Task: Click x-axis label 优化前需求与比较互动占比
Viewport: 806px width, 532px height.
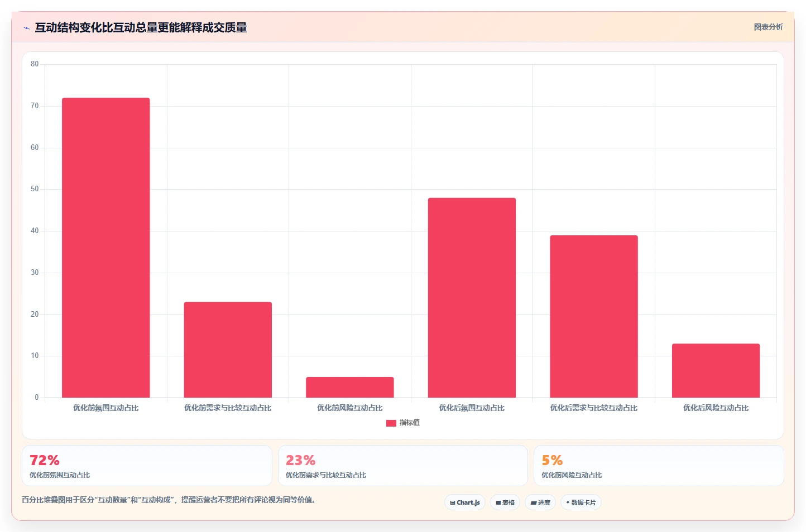Action: (228, 408)
